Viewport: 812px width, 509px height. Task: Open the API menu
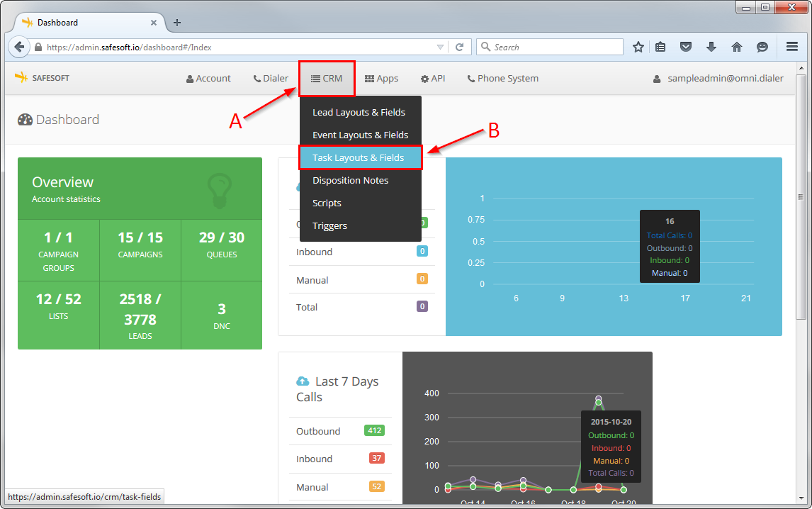pos(433,78)
